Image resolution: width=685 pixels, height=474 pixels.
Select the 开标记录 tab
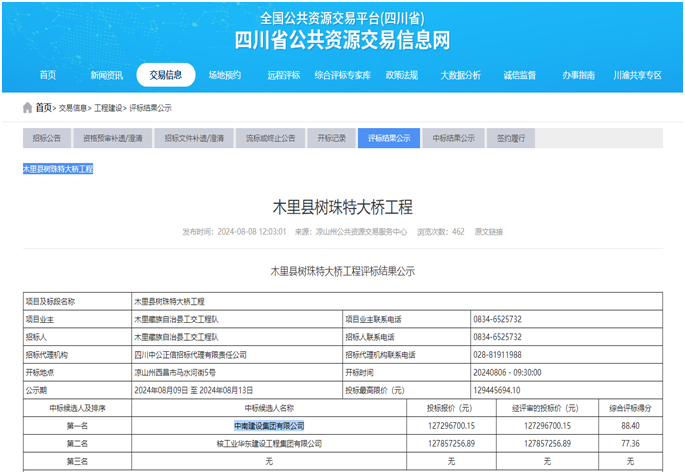point(331,139)
